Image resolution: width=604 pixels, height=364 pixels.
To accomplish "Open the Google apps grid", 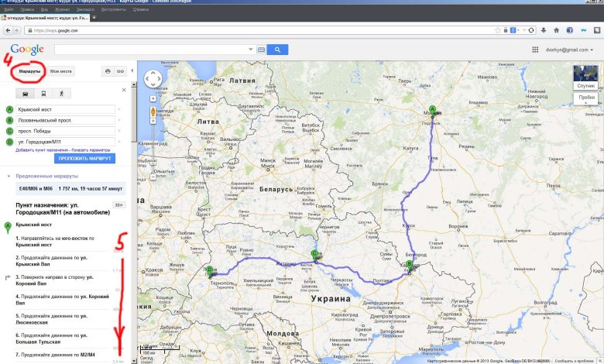I will point(534,50).
